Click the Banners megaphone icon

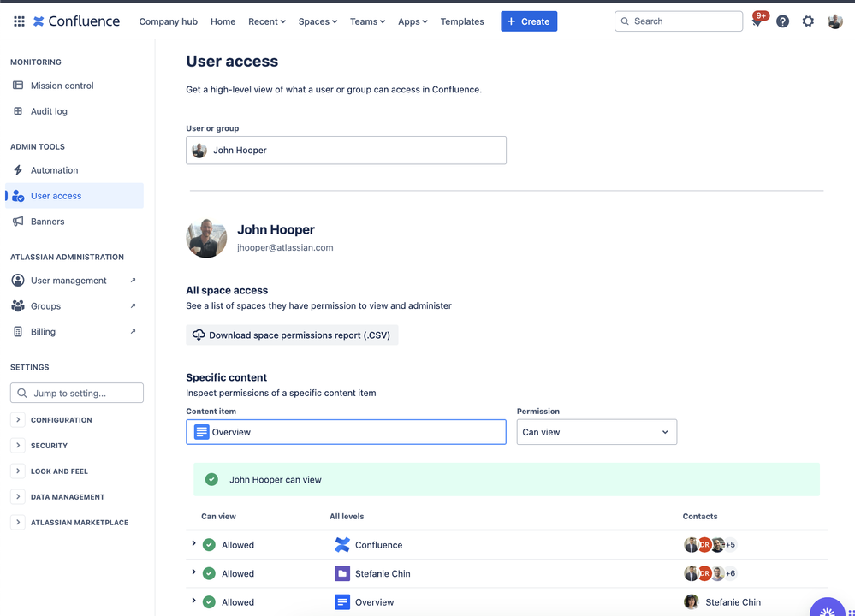[x=18, y=222]
